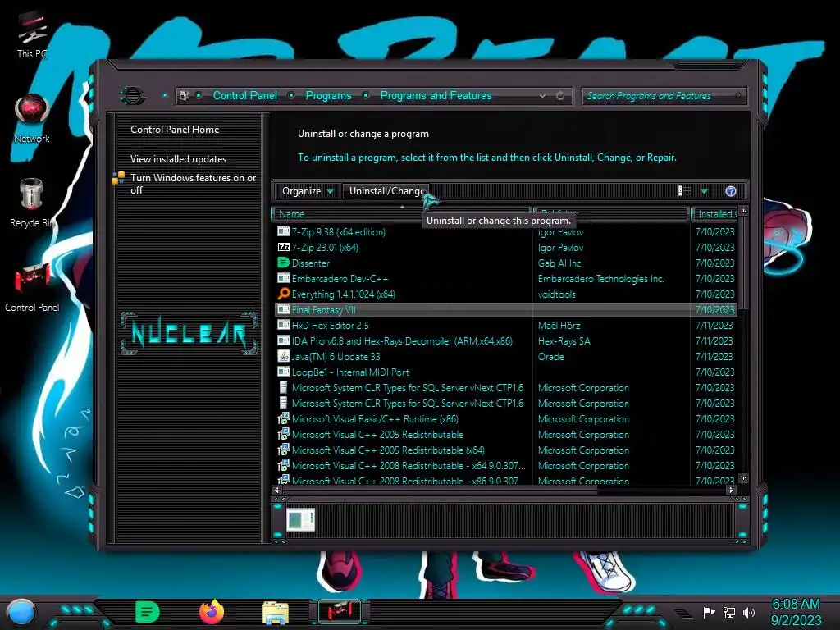
Task: Select the Dissenter program icon
Action: coord(283,263)
